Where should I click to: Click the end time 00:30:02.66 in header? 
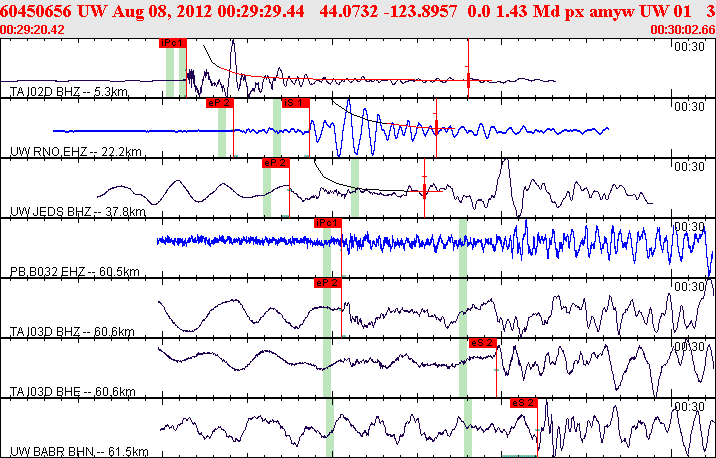click(x=683, y=30)
